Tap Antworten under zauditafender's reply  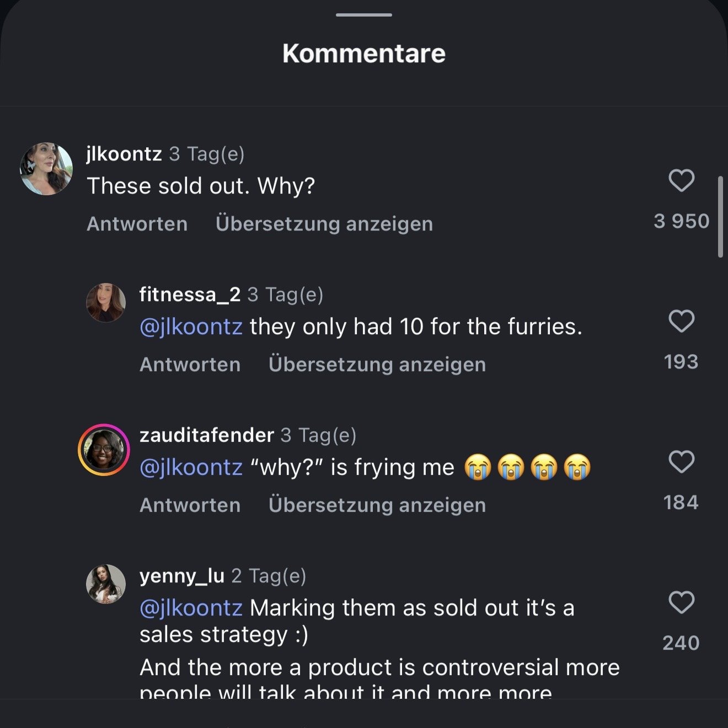pos(190,505)
